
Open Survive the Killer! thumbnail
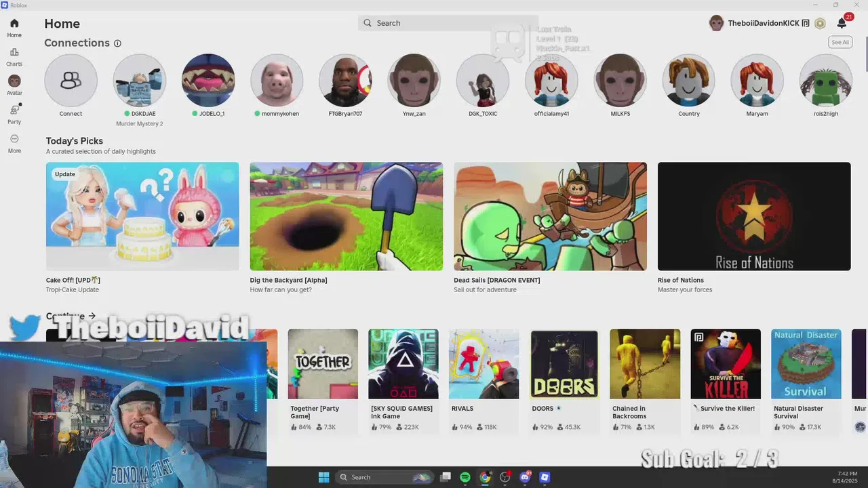pyautogui.click(x=726, y=364)
